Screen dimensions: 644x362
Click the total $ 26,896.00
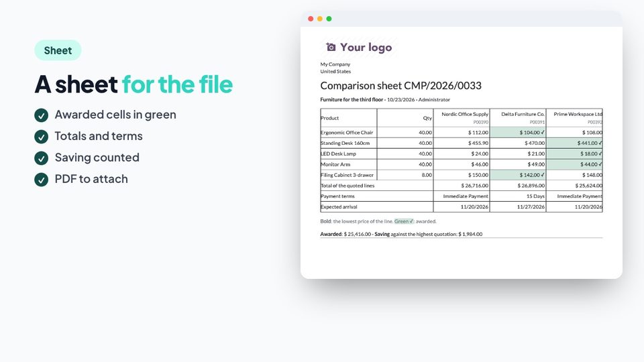pos(531,186)
